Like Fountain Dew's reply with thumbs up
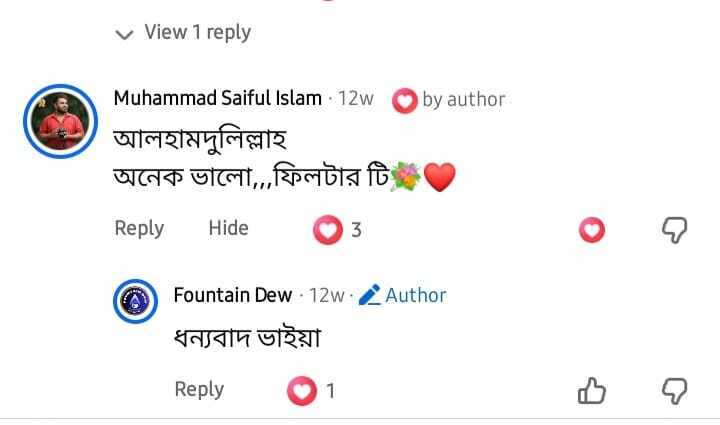 [x=591, y=391]
